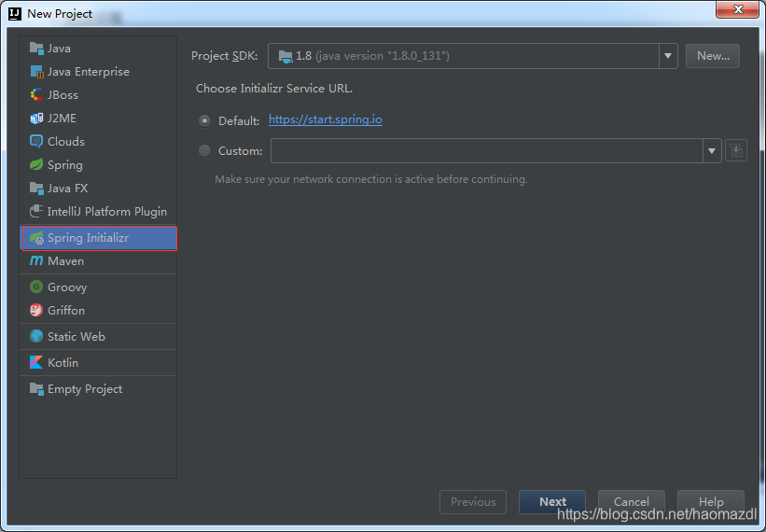Select the Custom service URL radio button

click(204, 151)
